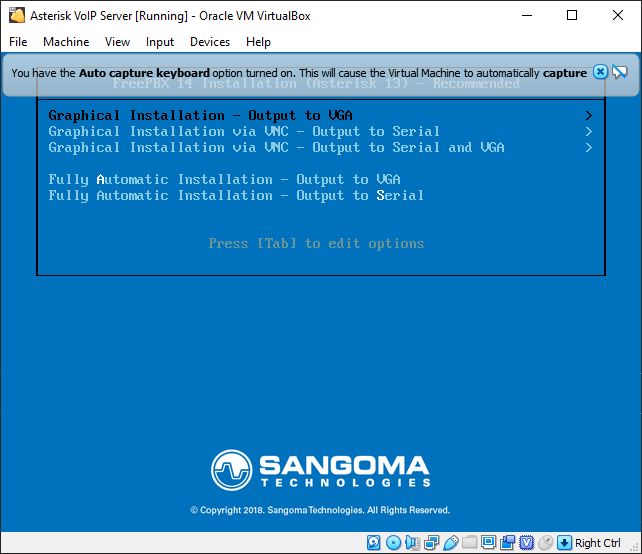Image resolution: width=642 pixels, height=554 pixels.
Task: Expand arrow for VNC Serial and VGA row
Action: tap(589, 147)
